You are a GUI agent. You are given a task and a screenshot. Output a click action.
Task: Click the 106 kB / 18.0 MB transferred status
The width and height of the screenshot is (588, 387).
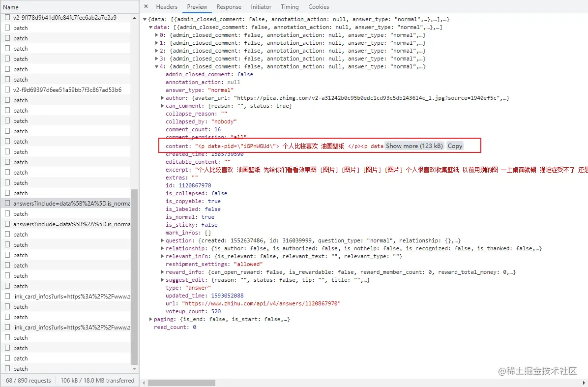pyautogui.click(x=97, y=380)
